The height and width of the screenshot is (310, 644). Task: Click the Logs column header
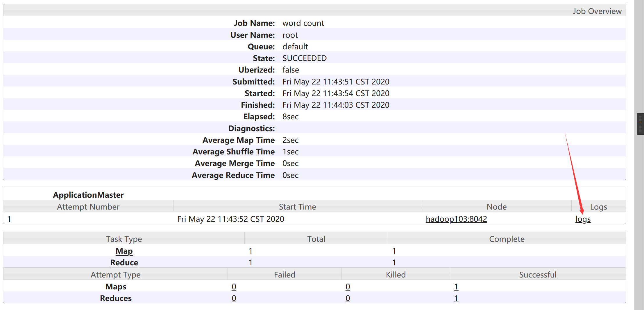[599, 207]
